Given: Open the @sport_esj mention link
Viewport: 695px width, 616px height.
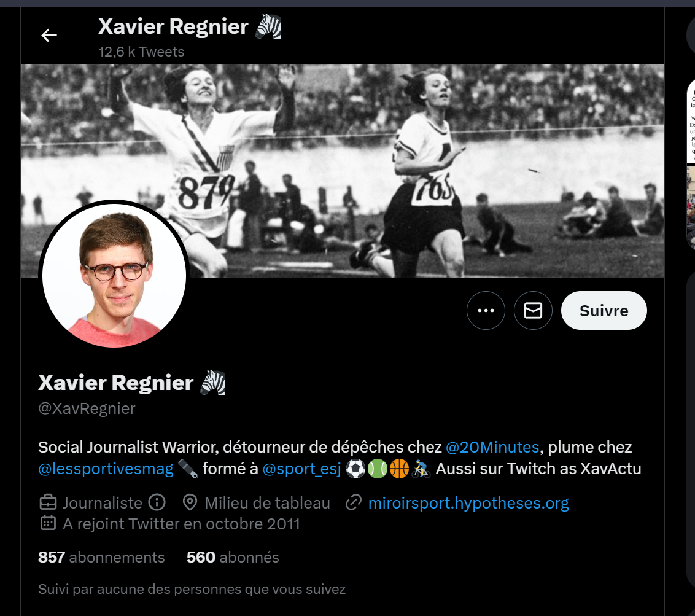Looking at the screenshot, I should [302, 469].
